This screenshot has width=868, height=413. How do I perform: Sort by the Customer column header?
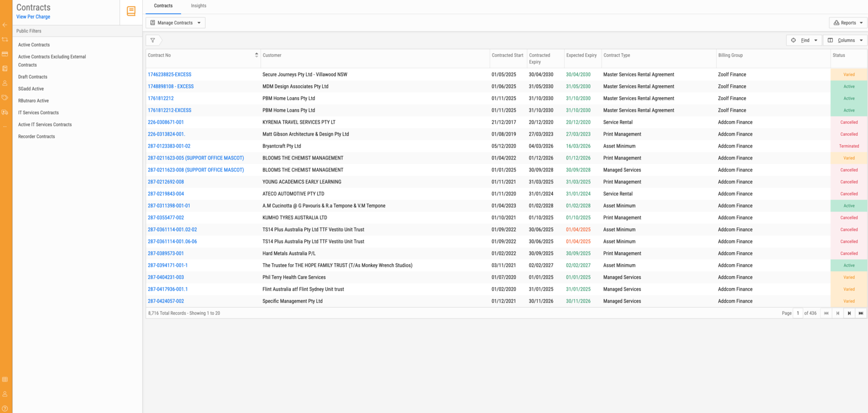coord(272,55)
